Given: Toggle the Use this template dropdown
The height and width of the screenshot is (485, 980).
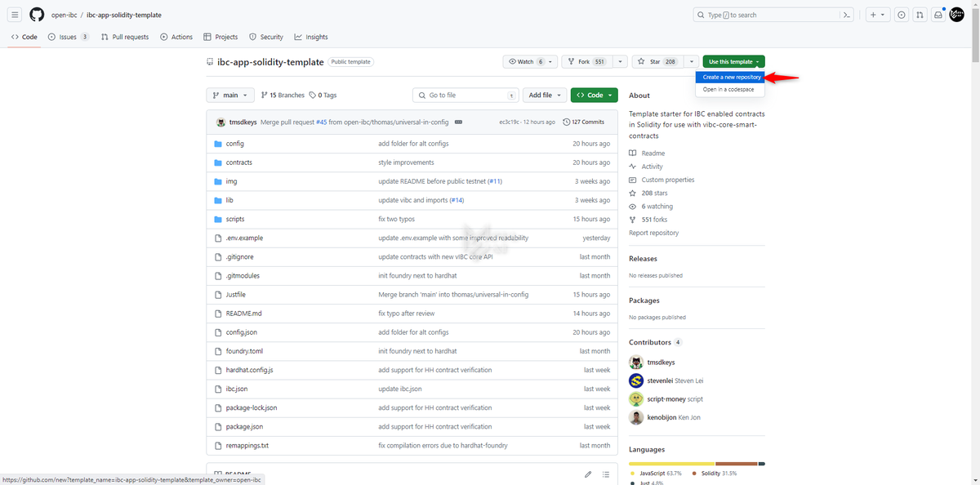Looking at the screenshot, I should coord(734,62).
